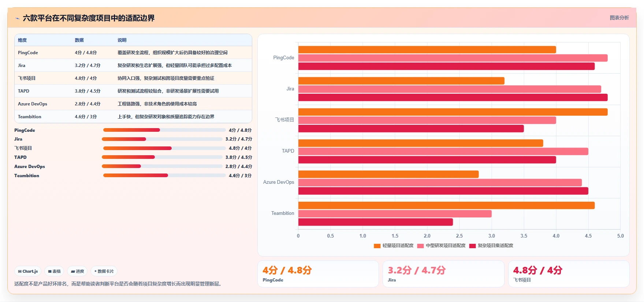Image resolution: width=644 pixels, height=302 pixels.
Task: Select the TAPD table row name
Action: [23, 91]
